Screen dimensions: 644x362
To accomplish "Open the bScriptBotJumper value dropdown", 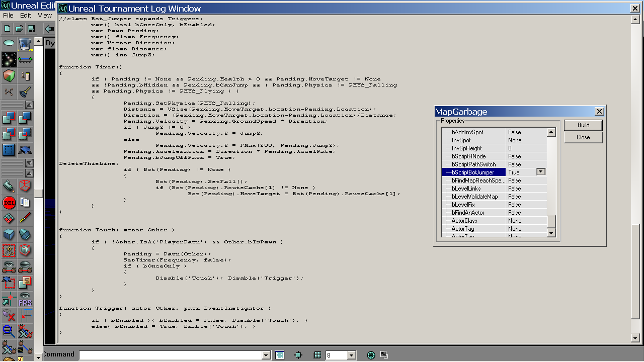I will [x=541, y=172].
